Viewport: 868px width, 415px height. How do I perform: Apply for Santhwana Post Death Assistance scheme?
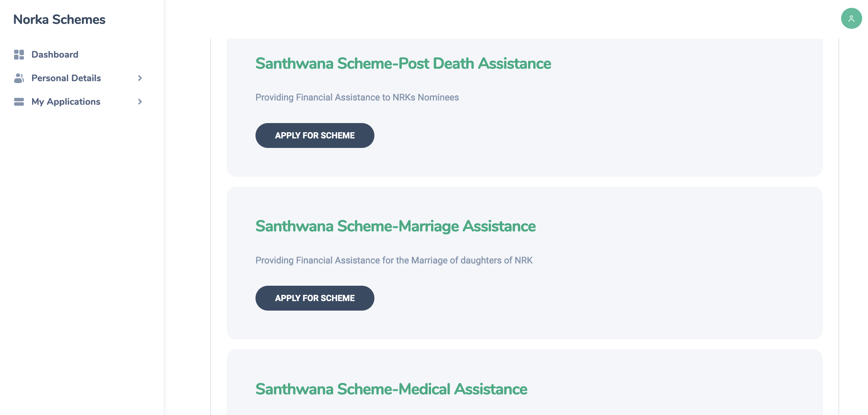pyautogui.click(x=314, y=135)
